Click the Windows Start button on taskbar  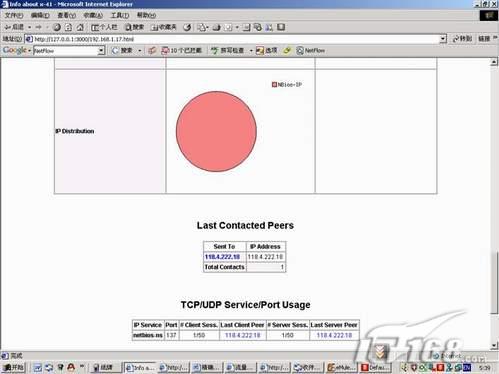point(13,367)
